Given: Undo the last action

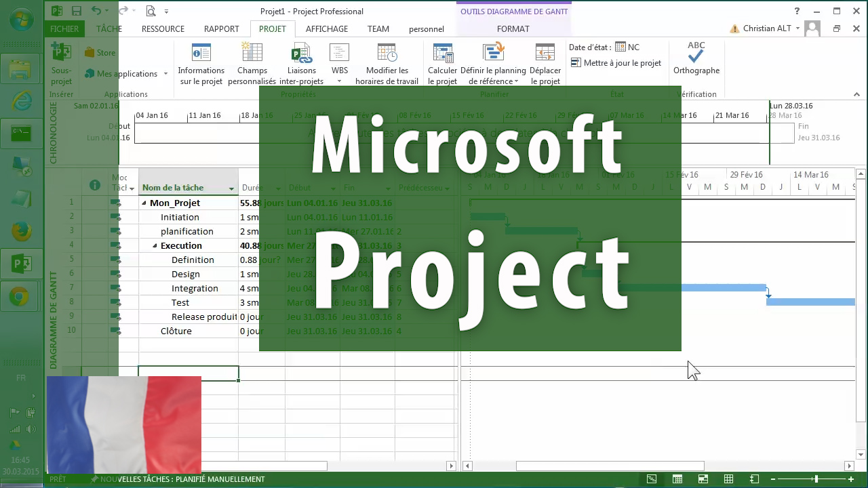Looking at the screenshot, I should 96,11.
